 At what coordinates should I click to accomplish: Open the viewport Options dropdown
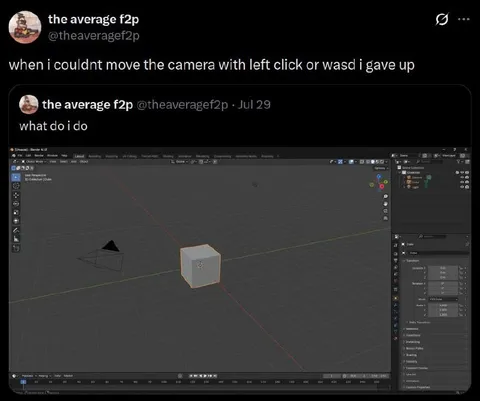pyautogui.click(x=380, y=168)
